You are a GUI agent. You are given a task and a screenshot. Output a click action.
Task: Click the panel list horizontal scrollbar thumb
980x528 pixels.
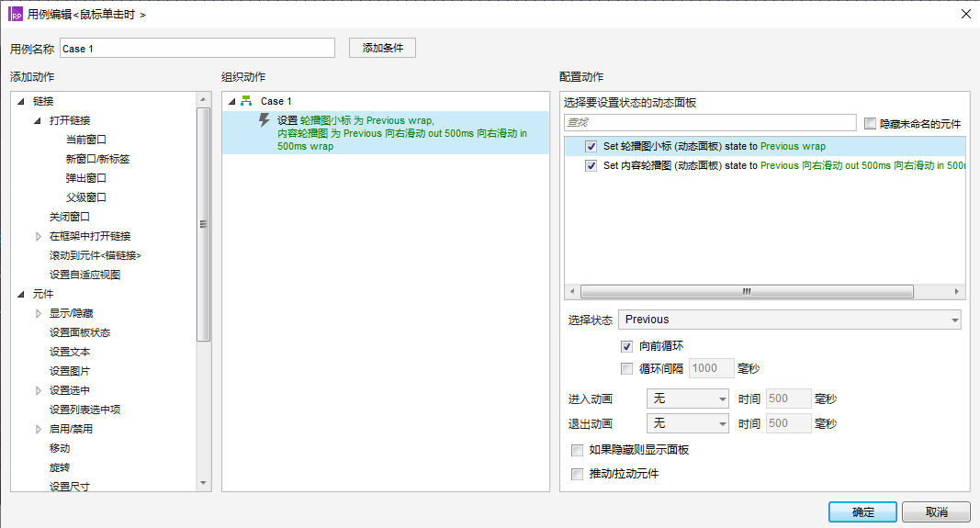(747, 292)
